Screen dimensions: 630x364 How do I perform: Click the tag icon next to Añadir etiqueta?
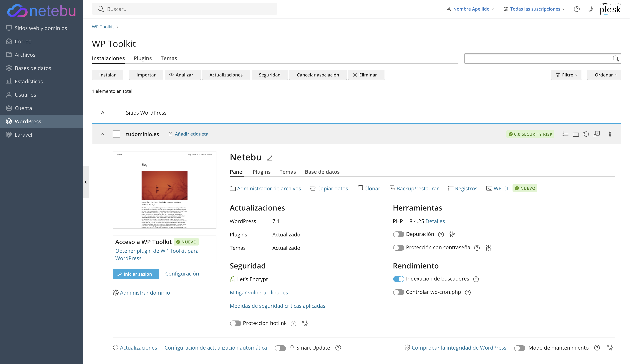[x=170, y=134]
